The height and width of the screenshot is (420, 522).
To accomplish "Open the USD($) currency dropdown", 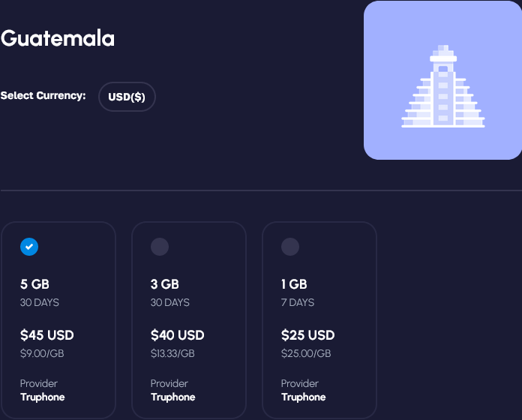I will click(x=127, y=97).
